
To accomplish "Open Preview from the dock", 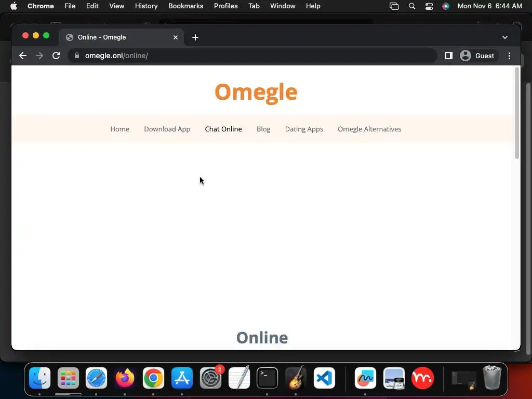I will click(x=394, y=378).
